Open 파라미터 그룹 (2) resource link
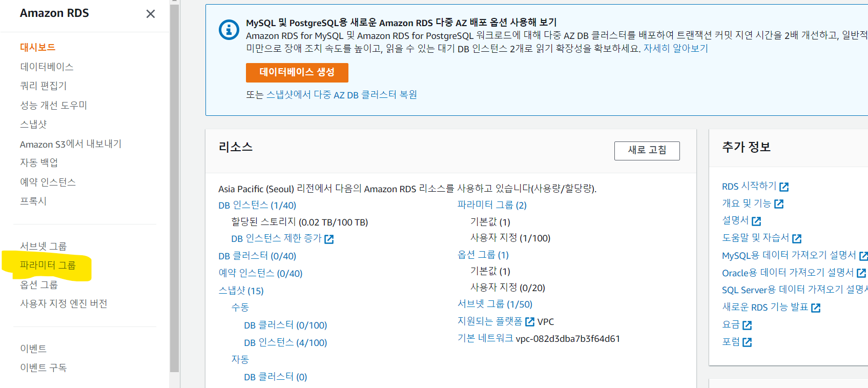Viewport: 868px width, 388px height. (x=492, y=205)
